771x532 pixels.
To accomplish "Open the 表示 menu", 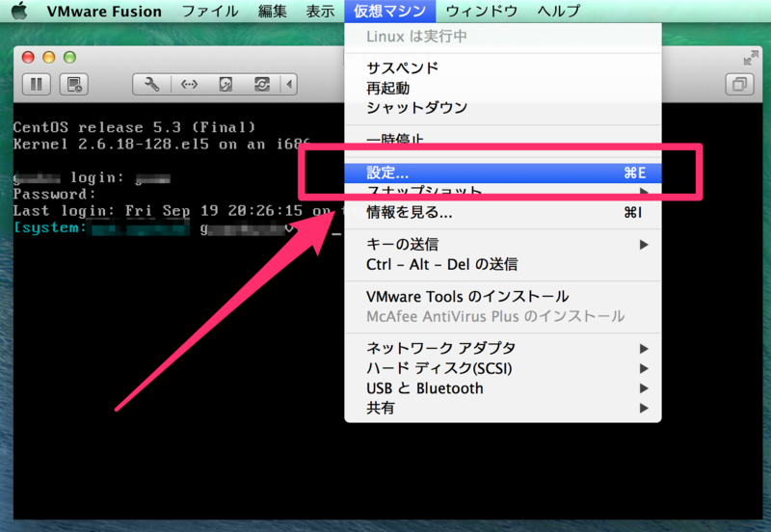I will (x=320, y=11).
